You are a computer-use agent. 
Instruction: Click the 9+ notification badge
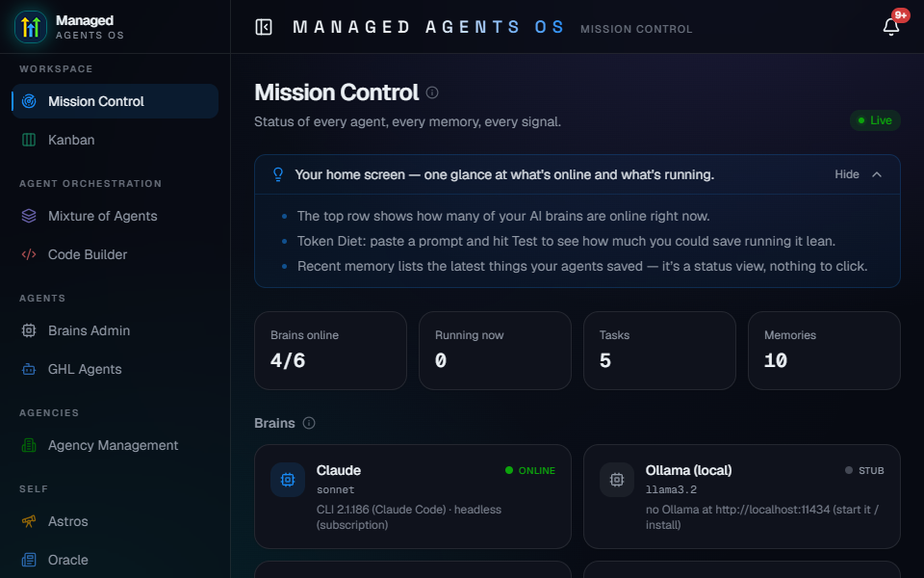(x=900, y=15)
